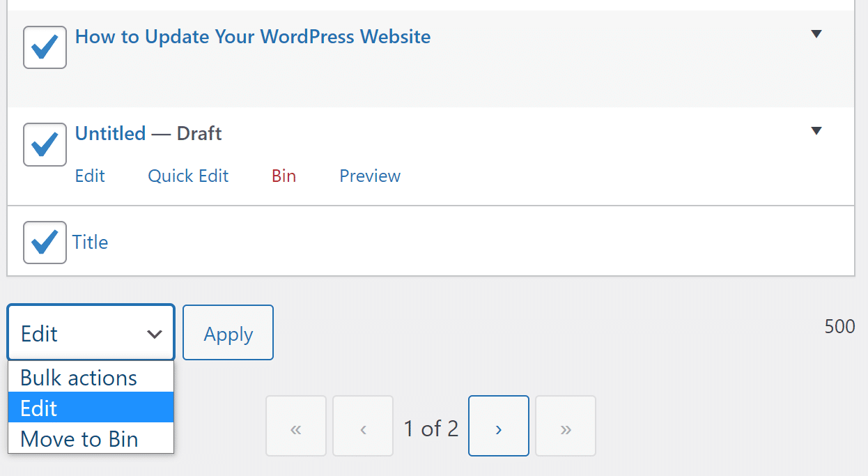Go to next page of posts
Screen dimensions: 868x476
tap(498, 426)
